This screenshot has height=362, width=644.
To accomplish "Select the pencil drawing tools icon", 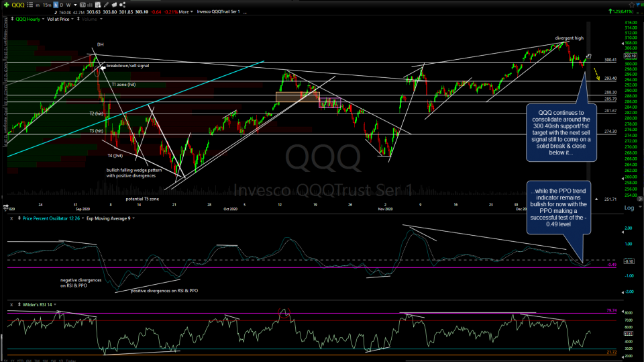I will (x=106, y=5).
